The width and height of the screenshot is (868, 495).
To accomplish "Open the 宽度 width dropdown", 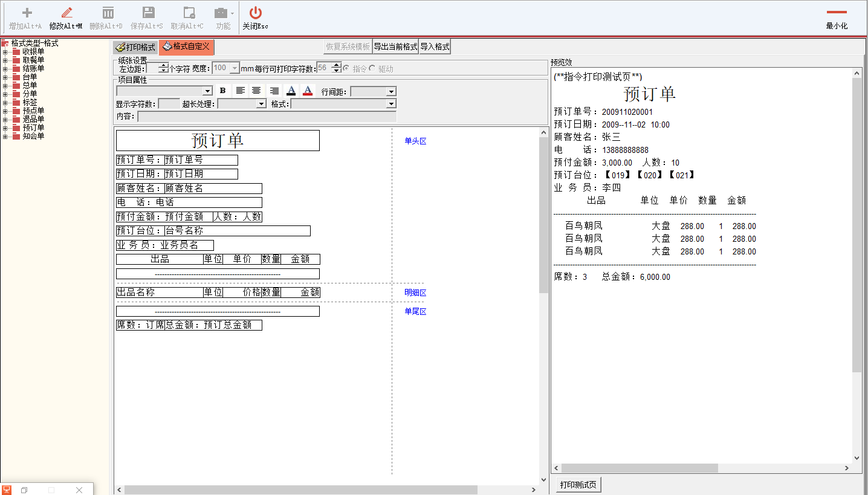I will coord(235,68).
